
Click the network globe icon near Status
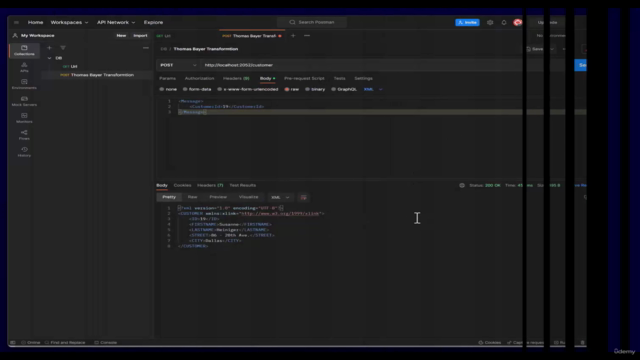click(462, 185)
